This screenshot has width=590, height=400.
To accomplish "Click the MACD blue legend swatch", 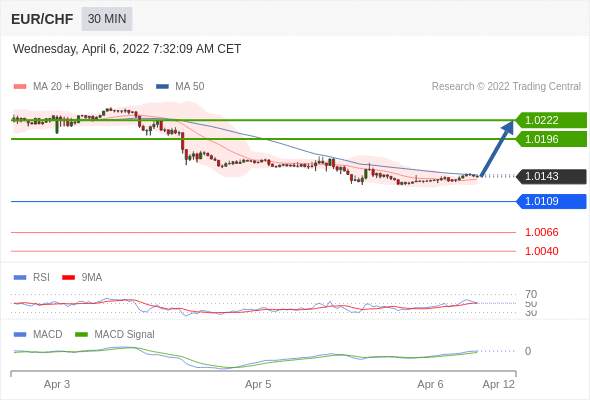I will pyautogui.click(x=20, y=335).
